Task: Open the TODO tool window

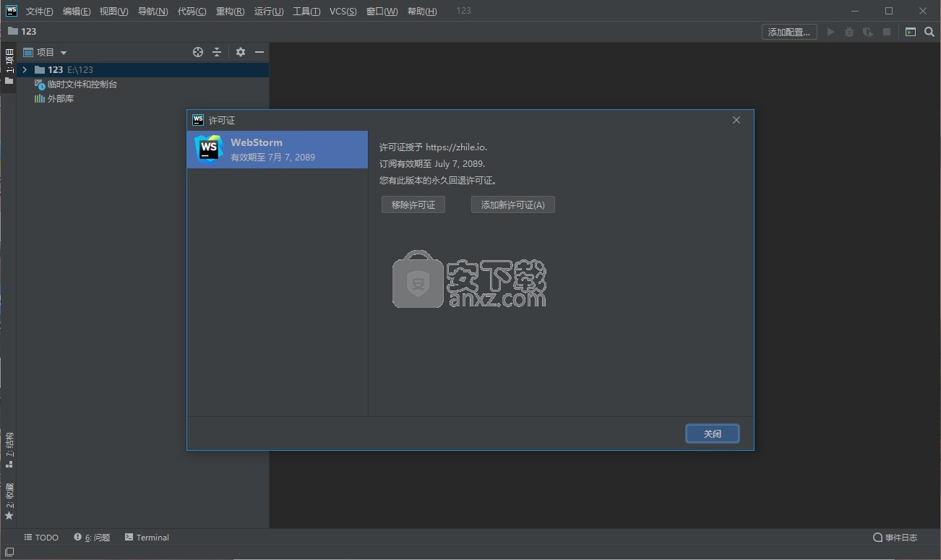Action: [41, 538]
